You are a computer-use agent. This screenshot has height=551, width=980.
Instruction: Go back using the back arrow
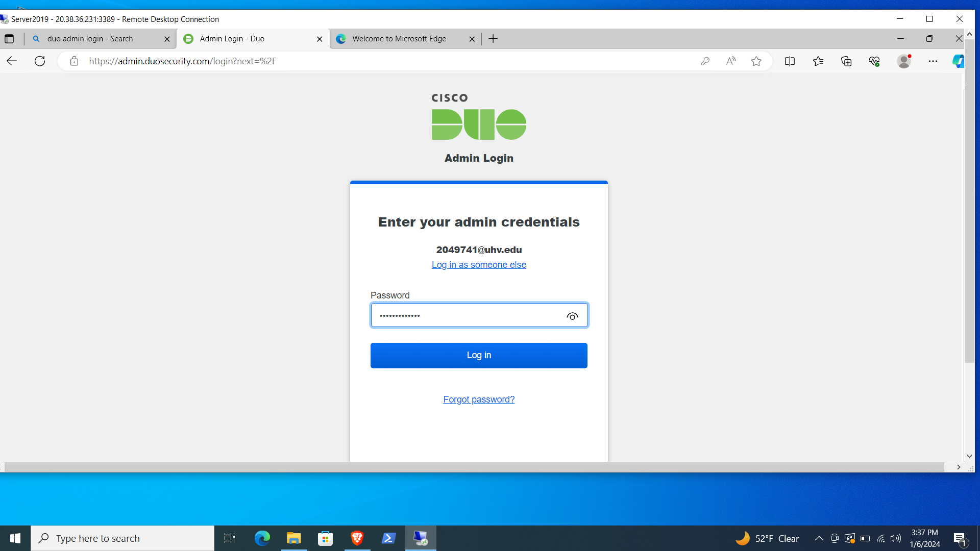point(12,61)
